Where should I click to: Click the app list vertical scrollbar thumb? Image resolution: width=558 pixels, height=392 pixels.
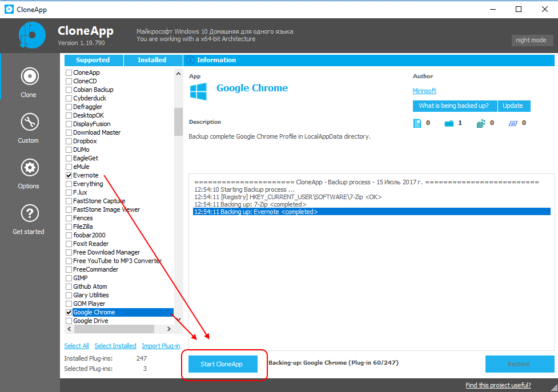[x=178, y=122]
